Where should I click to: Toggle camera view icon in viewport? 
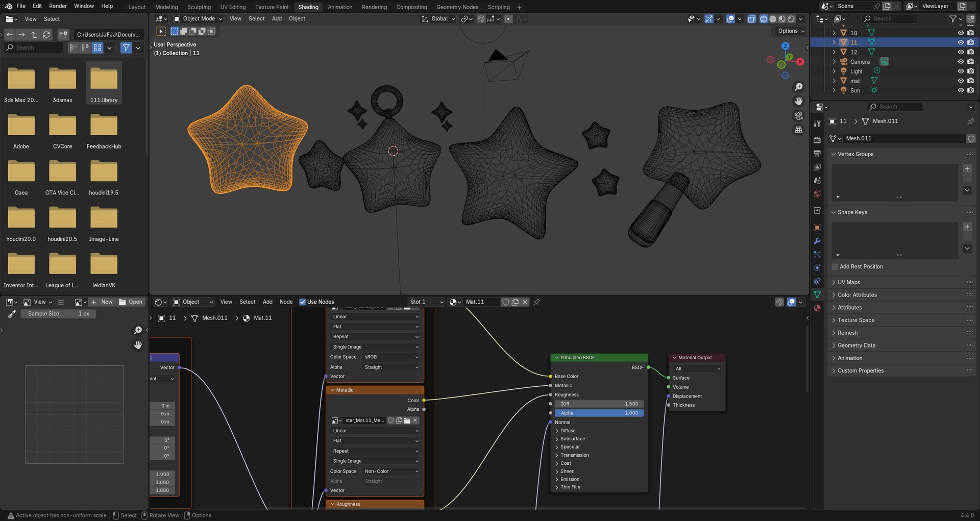point(799,116)
